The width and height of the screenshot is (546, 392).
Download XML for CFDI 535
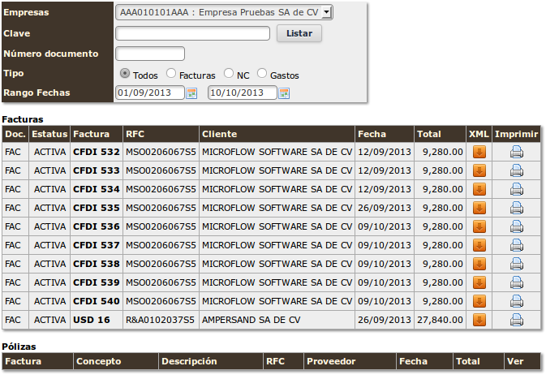479,208
